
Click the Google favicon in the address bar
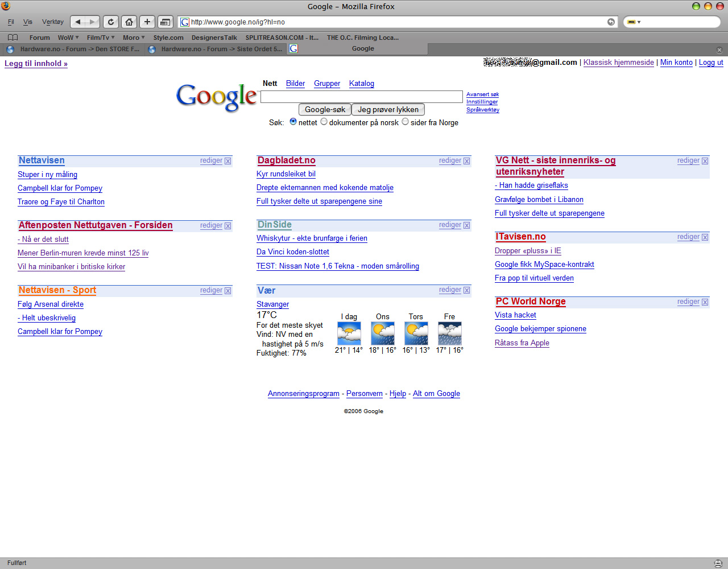pyautogui.click(x=185, y=22)
